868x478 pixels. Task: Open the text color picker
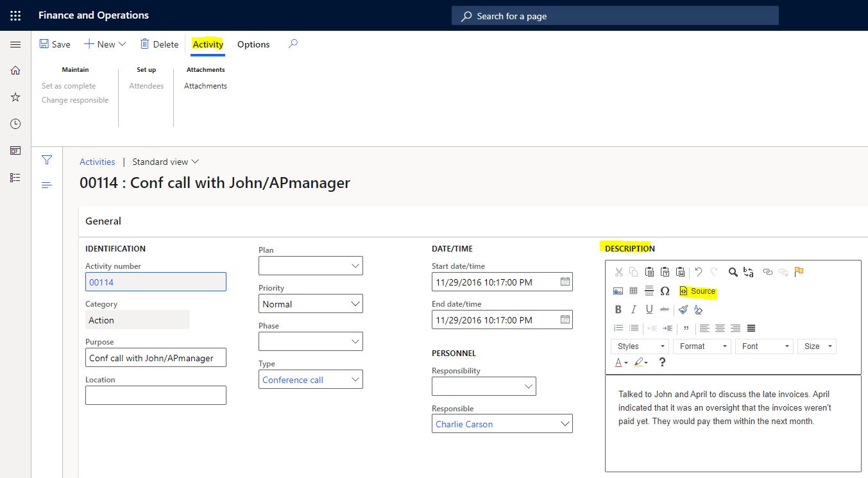click(621, 363)
